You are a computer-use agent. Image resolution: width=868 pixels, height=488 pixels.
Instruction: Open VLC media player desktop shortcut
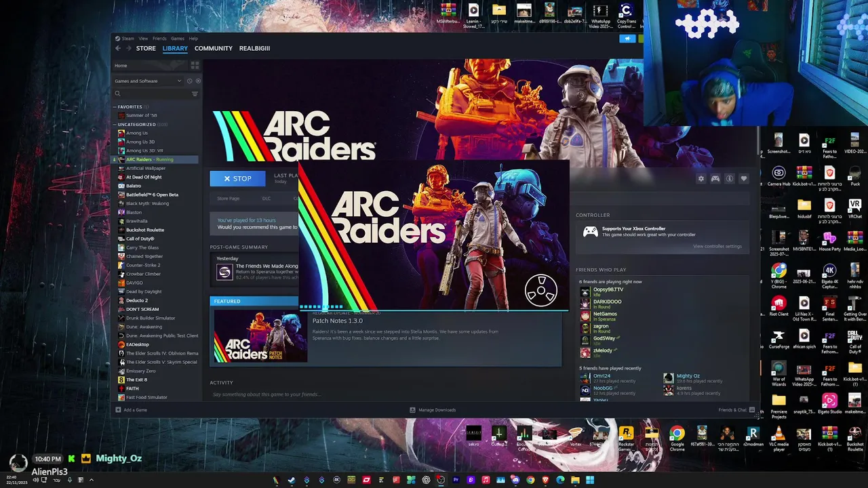[x=778, y=438]
